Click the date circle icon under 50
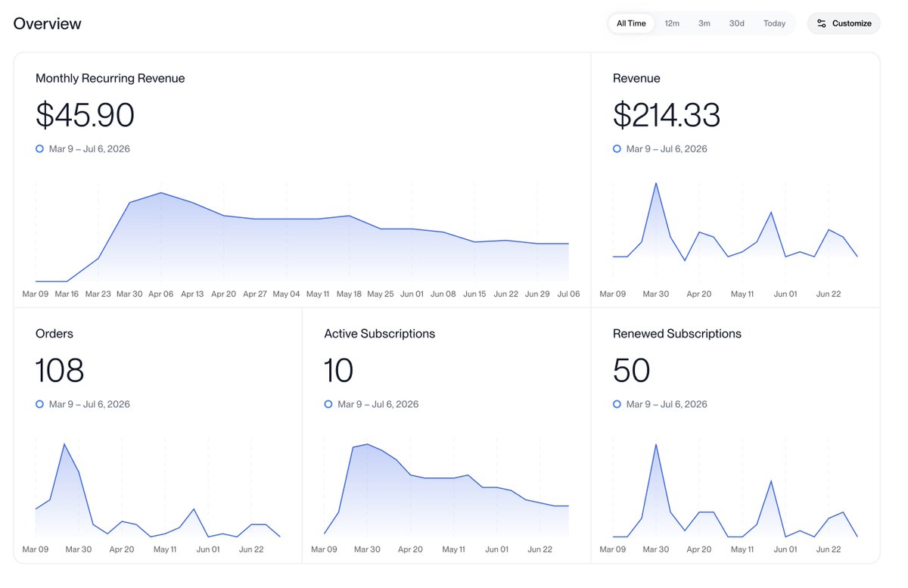908x588 pixels. click(617, 404)
